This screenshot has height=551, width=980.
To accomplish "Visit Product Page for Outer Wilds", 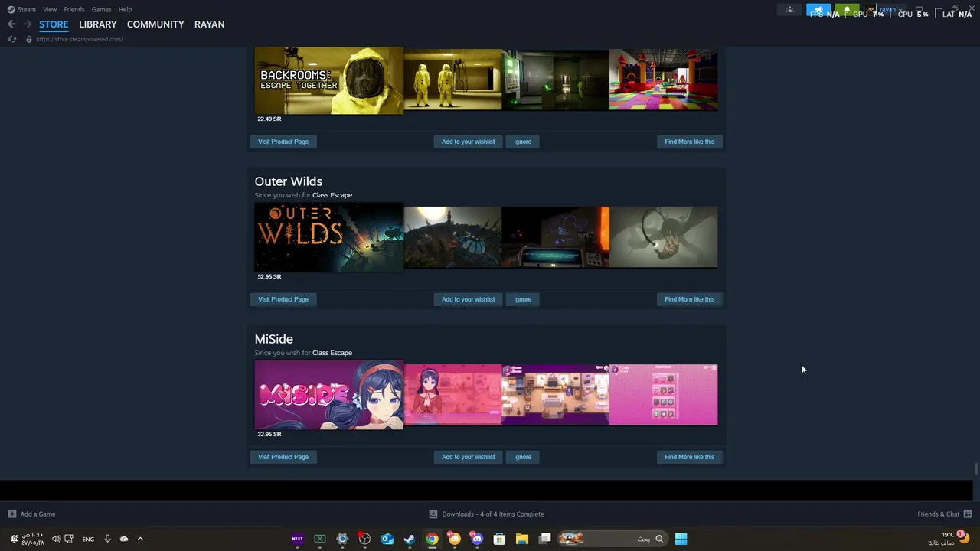I will [x=283, y=299].
